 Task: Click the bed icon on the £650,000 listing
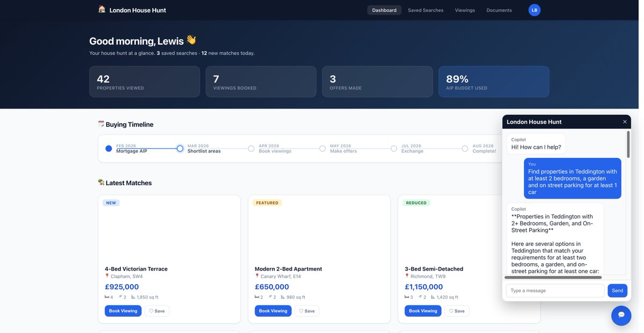[x=257, y=297]
